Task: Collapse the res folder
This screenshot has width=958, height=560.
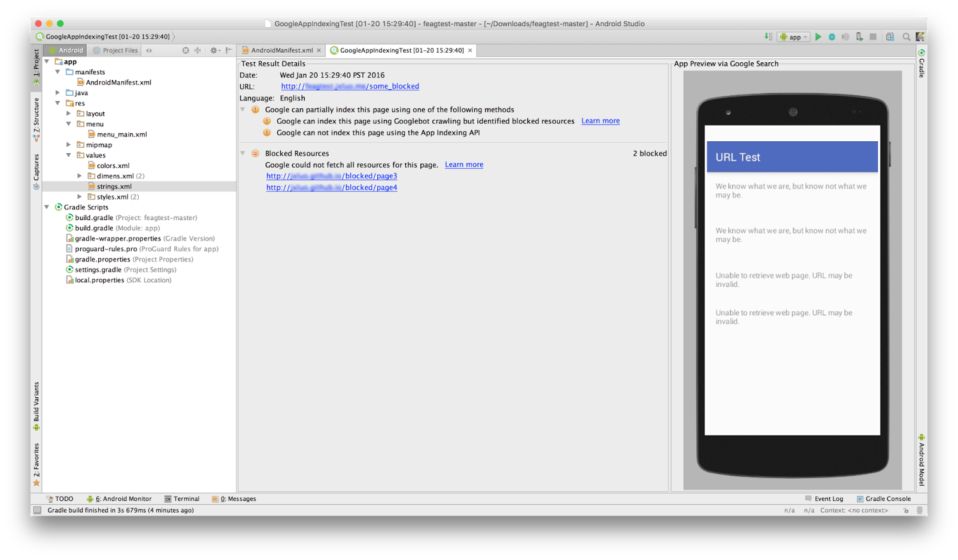Action: pyautogui.click(x=57, y=103)
